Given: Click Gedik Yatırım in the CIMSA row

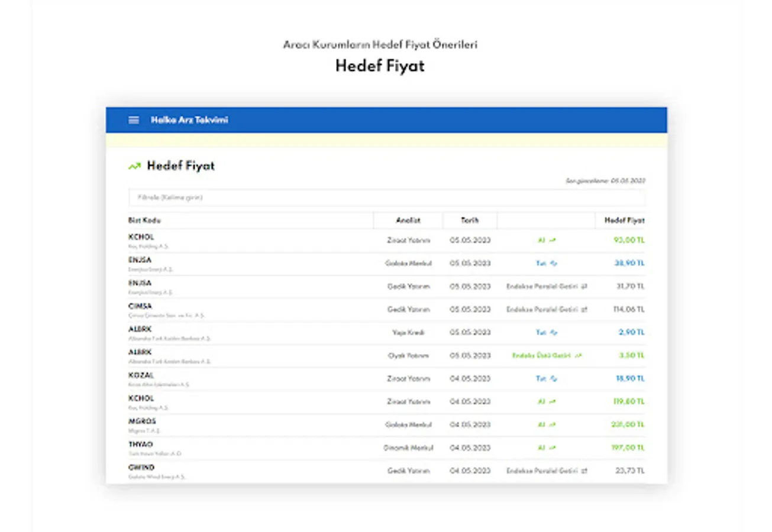Looking at the screenshot, I should coord(408,310).
